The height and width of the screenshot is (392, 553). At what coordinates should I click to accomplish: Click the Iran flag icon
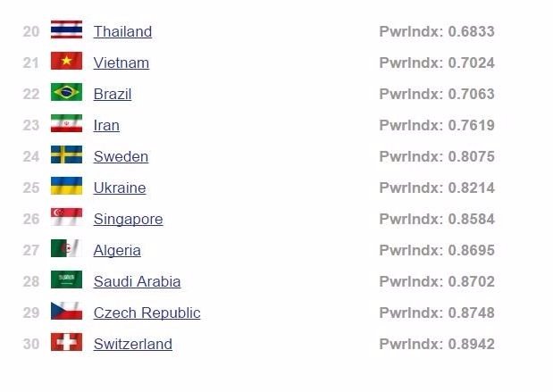66,124
